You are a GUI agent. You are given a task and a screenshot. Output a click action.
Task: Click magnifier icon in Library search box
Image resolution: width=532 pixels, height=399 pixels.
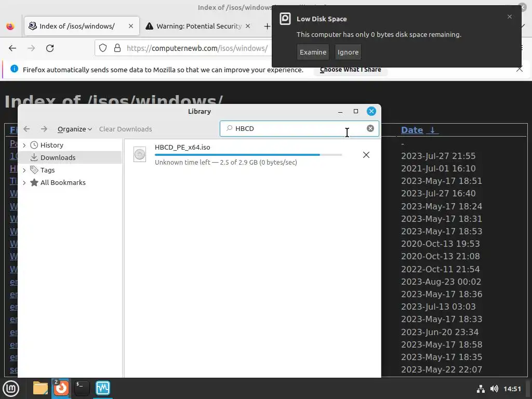pos(229,128)
